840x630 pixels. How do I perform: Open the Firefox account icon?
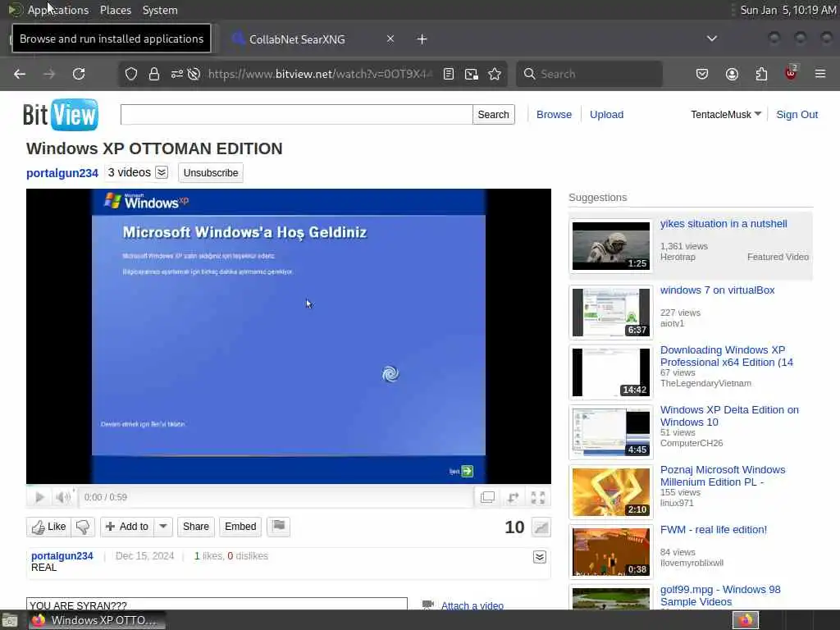click(x=732, y=74)
